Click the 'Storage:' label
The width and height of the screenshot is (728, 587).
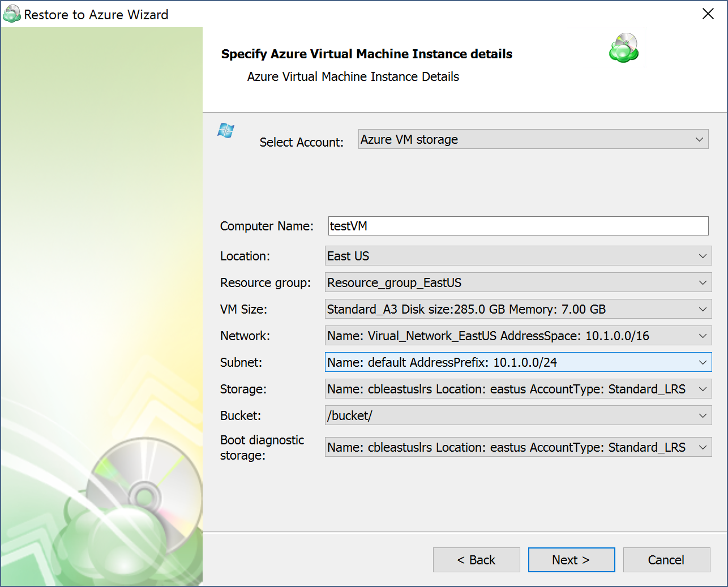243,389
